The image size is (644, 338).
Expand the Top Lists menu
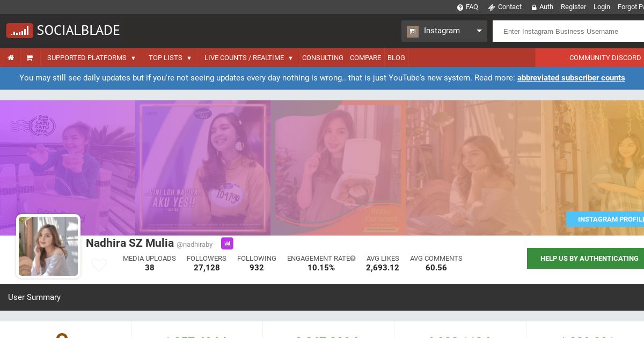click(170, 58)
